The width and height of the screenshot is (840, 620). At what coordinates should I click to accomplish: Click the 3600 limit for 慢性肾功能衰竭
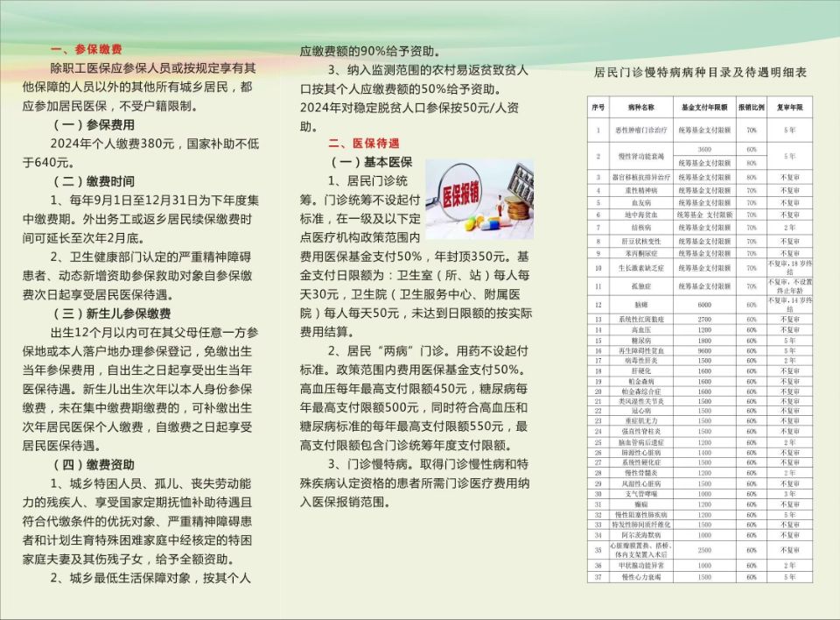click(704, 149)
